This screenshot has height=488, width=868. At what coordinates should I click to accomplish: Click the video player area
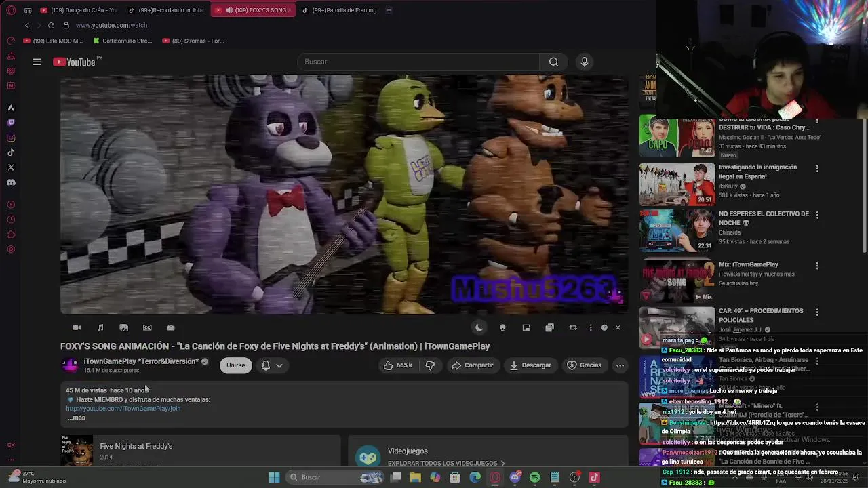[x=344, y=195]
